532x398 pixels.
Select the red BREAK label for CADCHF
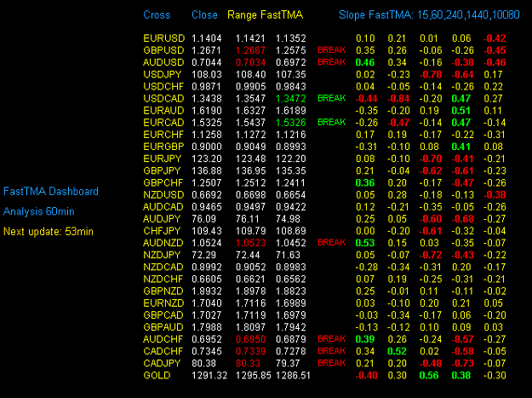pyautogui.click(x=331, y=351)
